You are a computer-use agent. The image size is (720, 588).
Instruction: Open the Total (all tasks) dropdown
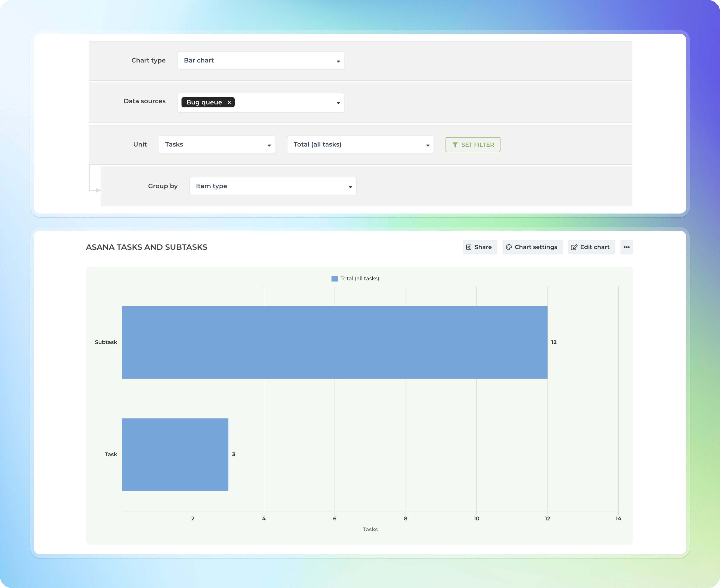[x=360, y=145]
